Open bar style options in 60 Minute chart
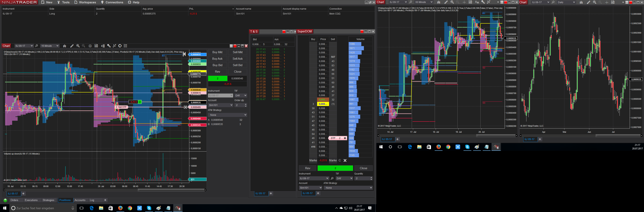The image size is (644, 212). (x=438, y=2)
